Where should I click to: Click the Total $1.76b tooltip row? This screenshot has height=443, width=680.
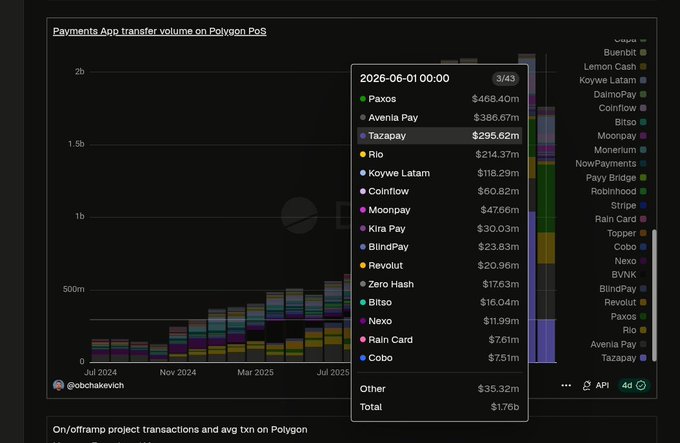coord(439,407)
